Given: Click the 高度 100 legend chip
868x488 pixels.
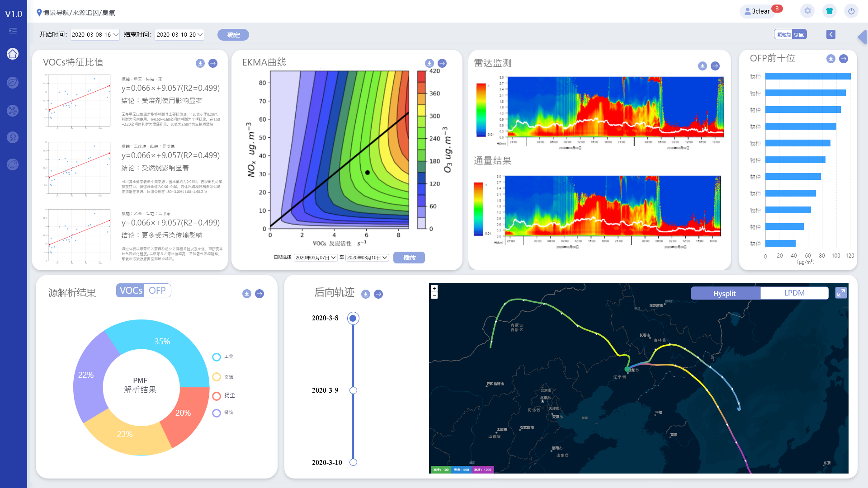Looking at the screenshot, I should point(440,470).
